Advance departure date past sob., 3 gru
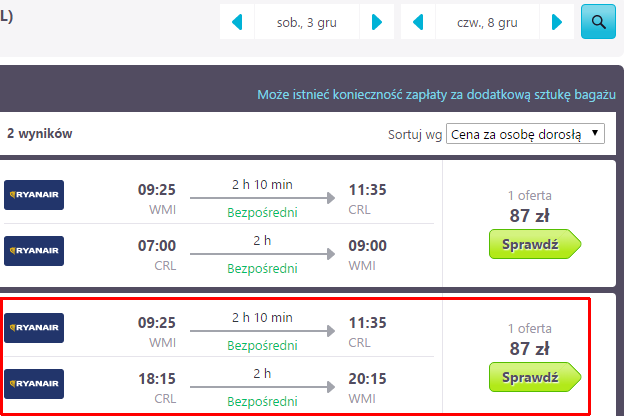Screen dimensions: 629x416 376,22
